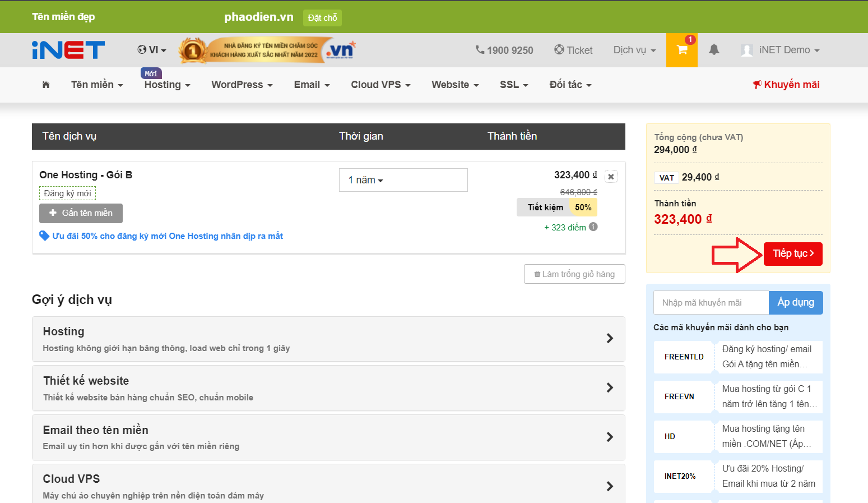Screen dimensions: 868x503
Task: Click the home icon in the navigation bar
Action: tap(45, 85)
